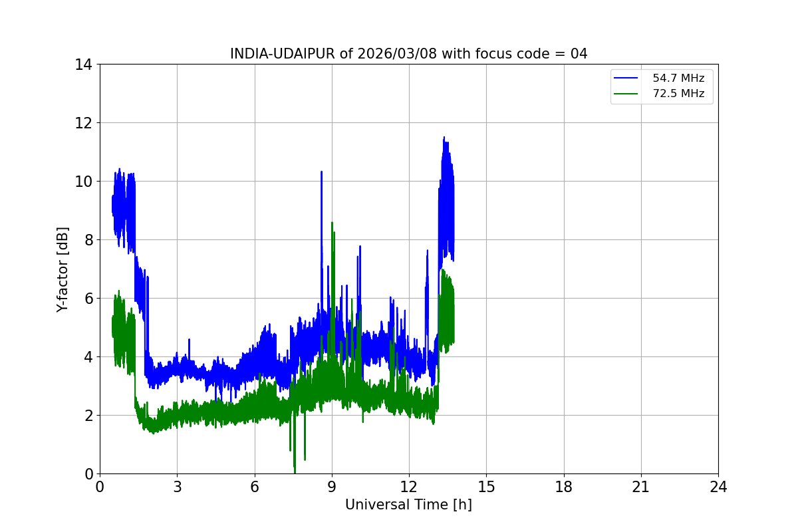Click the green spike peak near 9 hours
Screen dimensions: 798x532
click(332, 223)
